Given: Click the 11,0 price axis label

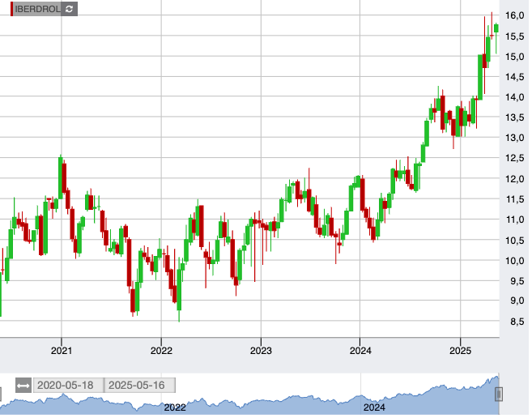Looking at the screenshot, I should point(515,220).
